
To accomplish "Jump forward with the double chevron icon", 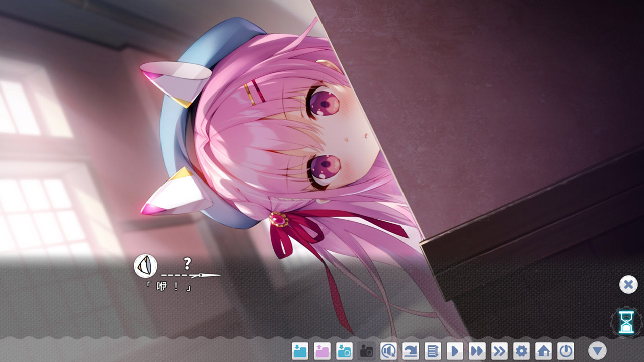I will 499,350.
